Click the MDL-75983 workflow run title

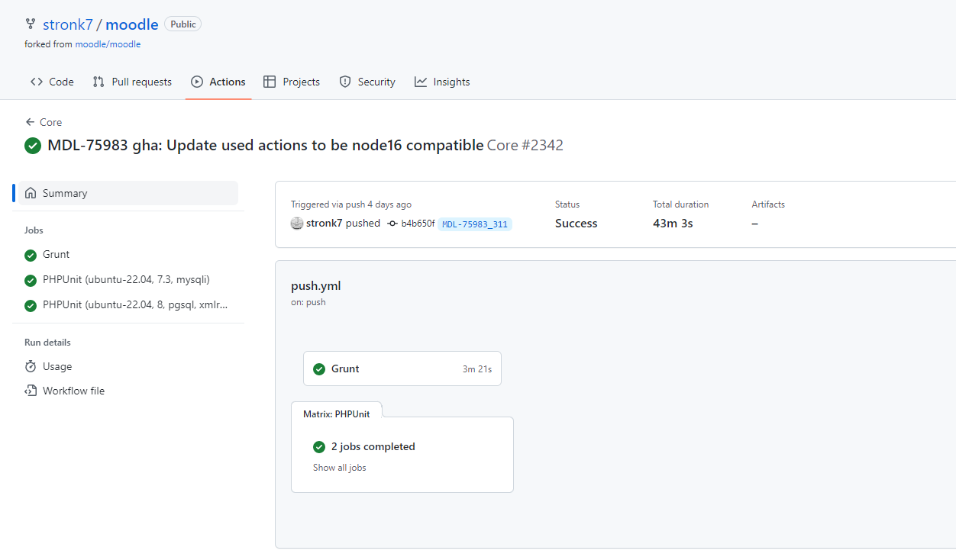266,145
